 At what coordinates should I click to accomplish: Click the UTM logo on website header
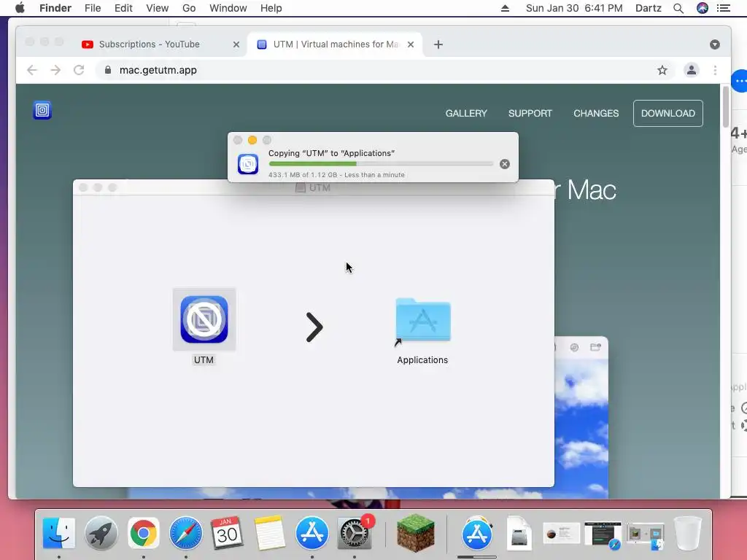point(42,110)
